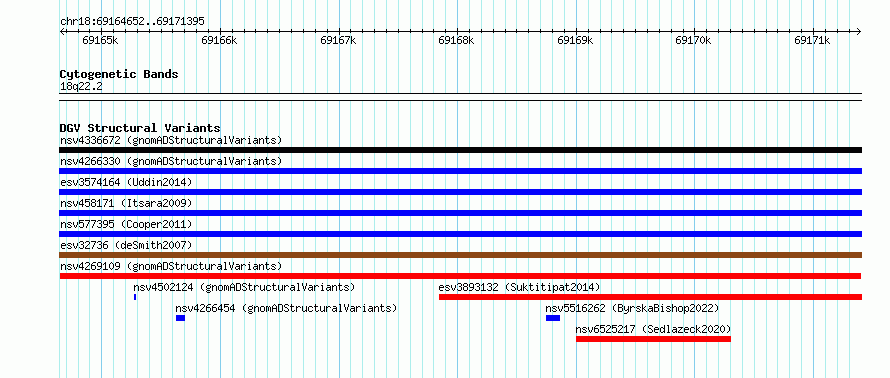Image resolution: width=890 pixels, height=378 pixels.
Task: Open the nsv4266330 gnomAD variant label
Action: point(171,161)
